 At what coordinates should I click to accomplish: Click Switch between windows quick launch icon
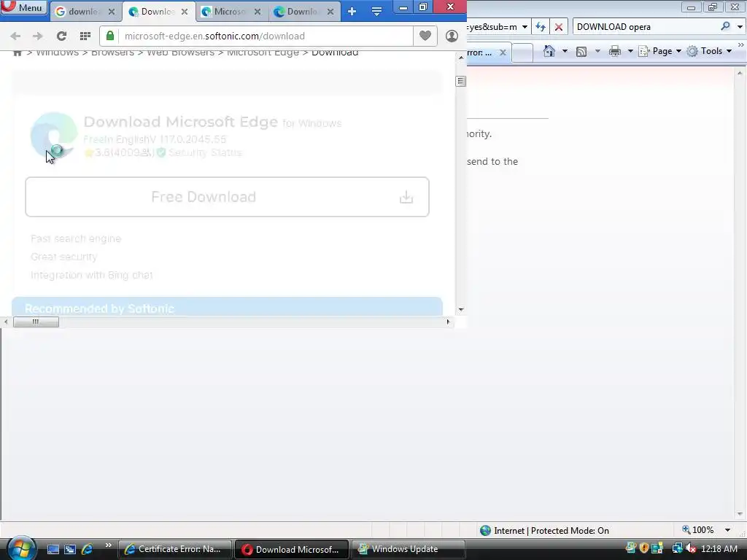(x=70, y=549)
